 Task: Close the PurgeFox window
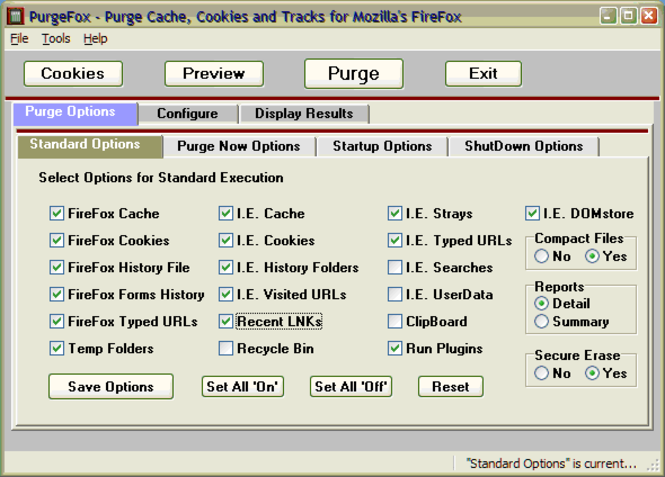[649, 17]
